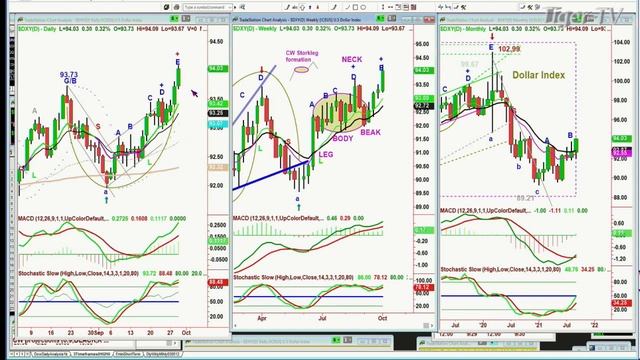
Task: Click the first workspace tab scroll arrow
Action: (x=11, y=354)
